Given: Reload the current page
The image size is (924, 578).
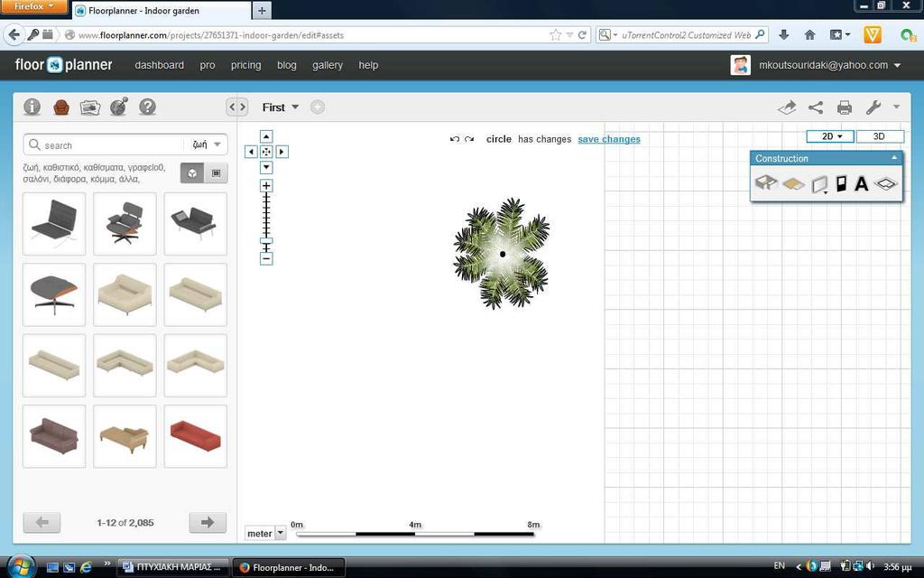Looking at the screenshot, I should 582,35.
